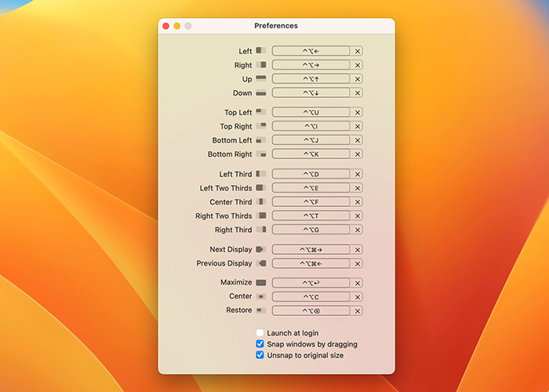The width and height of the screenshot is (549, 392).
Task: Clear the Left Two Thirds shortcut
Action: (x=357, y=188)
